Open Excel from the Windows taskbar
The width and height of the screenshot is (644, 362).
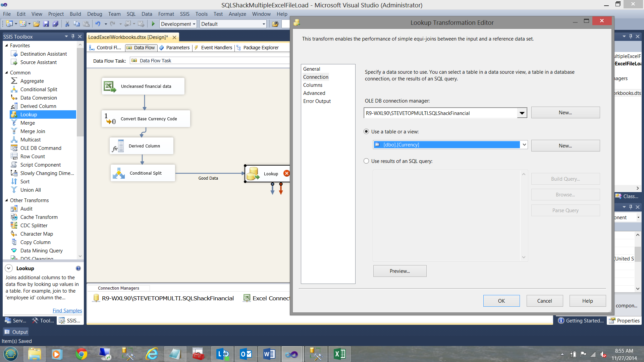click(339, 354)
